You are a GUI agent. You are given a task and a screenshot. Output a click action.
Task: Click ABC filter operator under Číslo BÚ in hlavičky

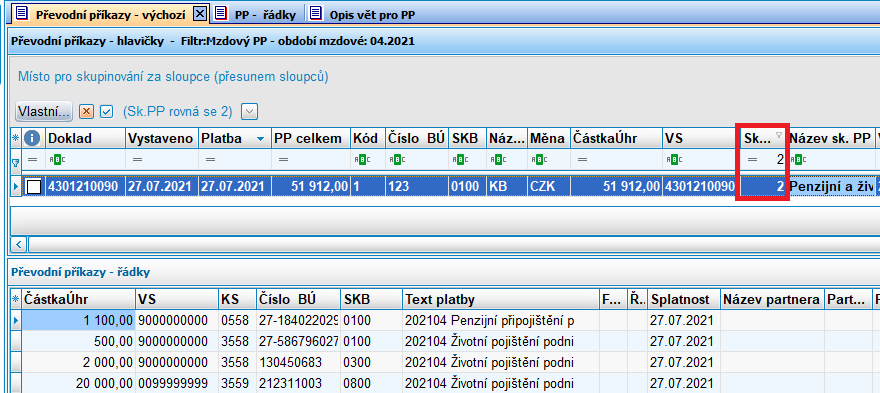point(396,160)
